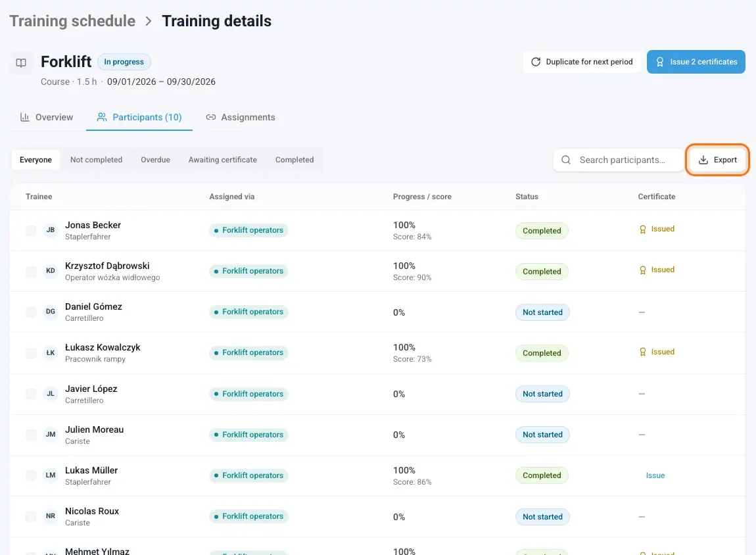Click Score: 90% in Krzysztof's row

[x=412, y=277]
